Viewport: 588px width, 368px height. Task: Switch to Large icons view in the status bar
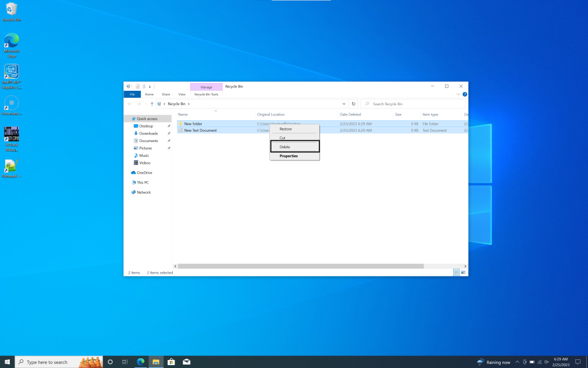pyautogui.click(x=463, y=273)
